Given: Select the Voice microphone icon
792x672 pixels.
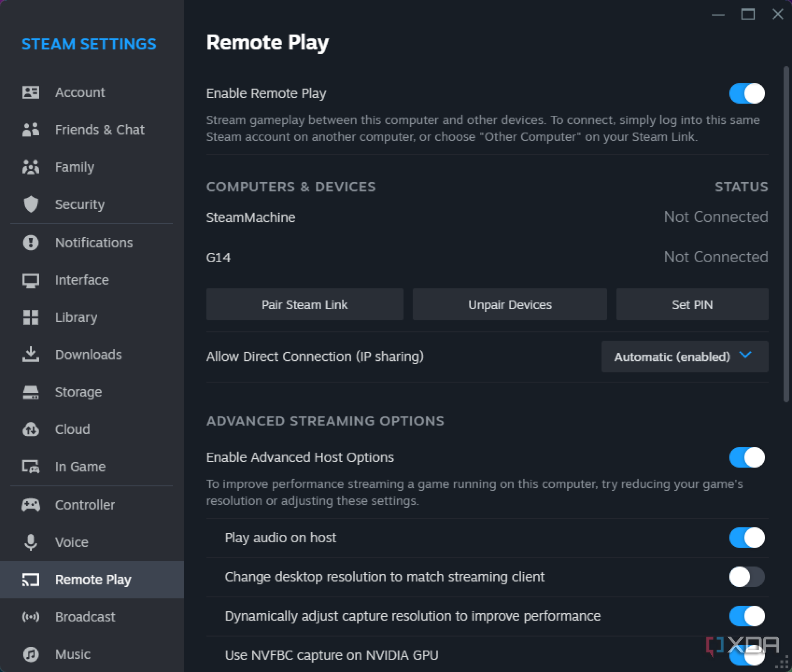Looking at the screenshot, I should tap(31, 542).
